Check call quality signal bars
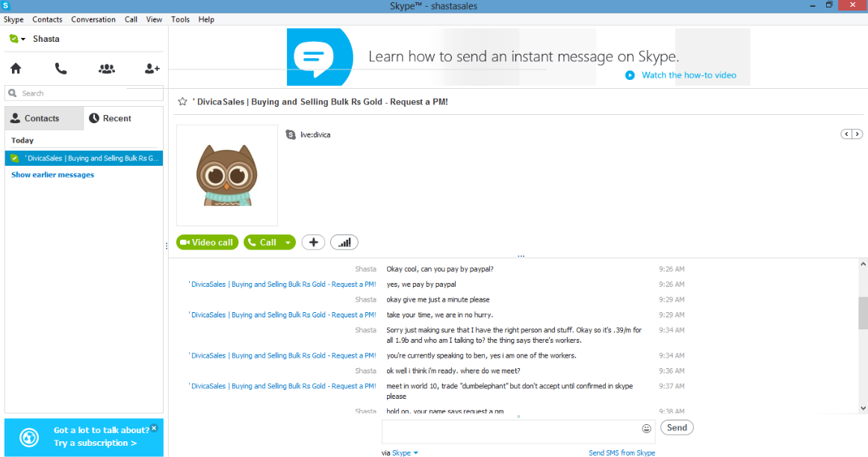 click(344, 243)
